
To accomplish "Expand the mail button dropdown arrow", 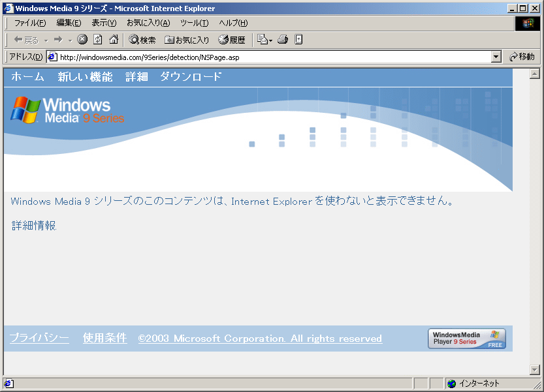I will tap(270, 40).
